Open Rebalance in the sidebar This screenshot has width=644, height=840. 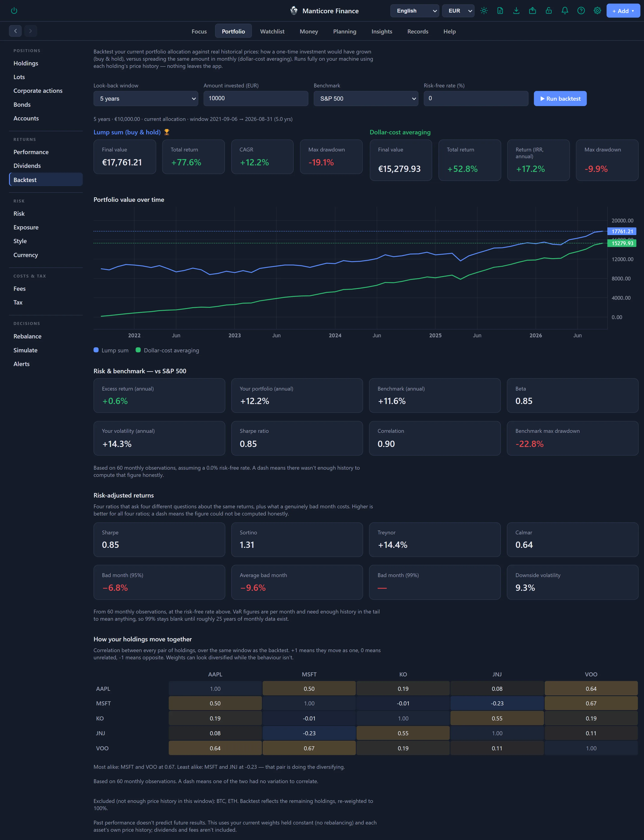[x=46, y=336]
